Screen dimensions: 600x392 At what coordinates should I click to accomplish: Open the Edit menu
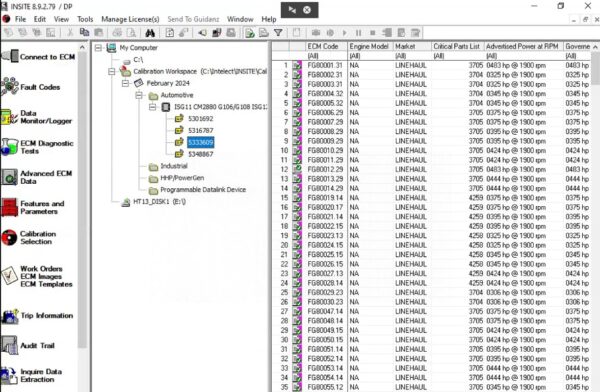pyautogui.click(x=40, y=19)
